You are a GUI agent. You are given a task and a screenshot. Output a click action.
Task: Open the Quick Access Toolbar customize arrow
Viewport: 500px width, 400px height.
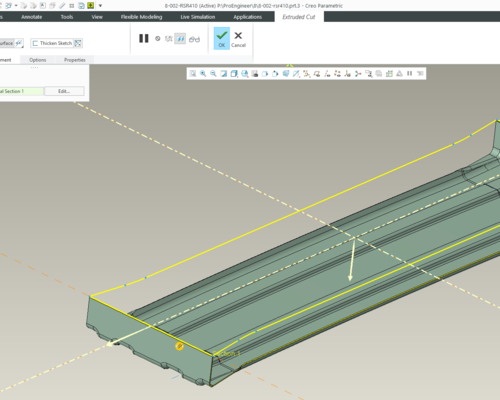pos(100,6)
